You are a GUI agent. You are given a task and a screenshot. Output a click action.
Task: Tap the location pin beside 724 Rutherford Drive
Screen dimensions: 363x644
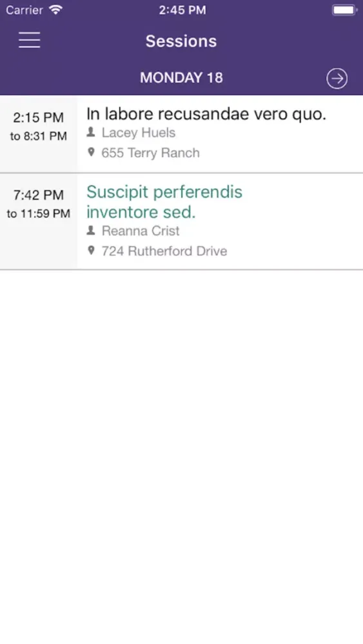92,251
